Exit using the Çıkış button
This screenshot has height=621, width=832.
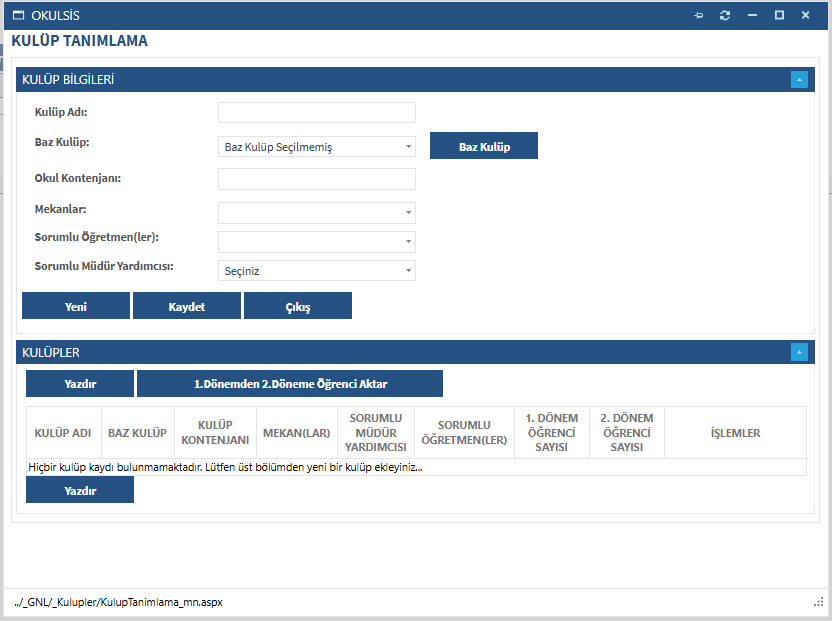(x=298, y=306)
